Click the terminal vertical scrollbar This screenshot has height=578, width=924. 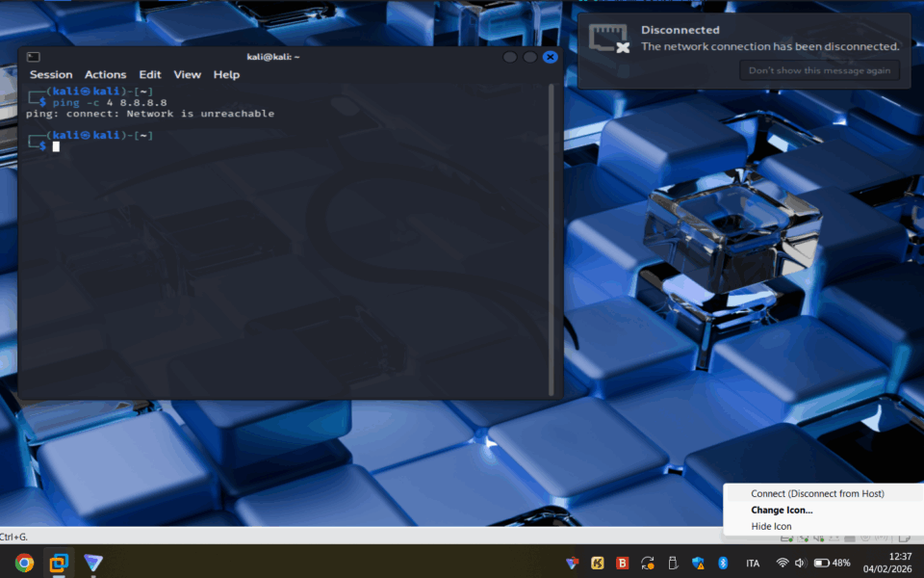pyautogui.click(x=552, y=241)
